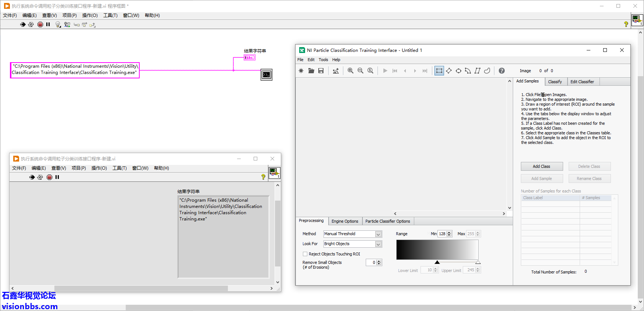Select the Freehand ROI tool
644x311 pixels.
(487, 71)
